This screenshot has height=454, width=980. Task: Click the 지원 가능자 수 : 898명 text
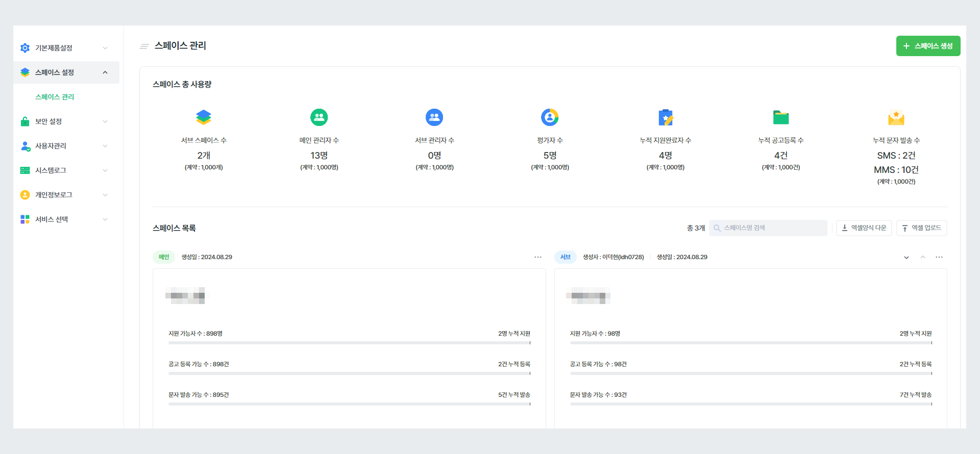[195, 334]
